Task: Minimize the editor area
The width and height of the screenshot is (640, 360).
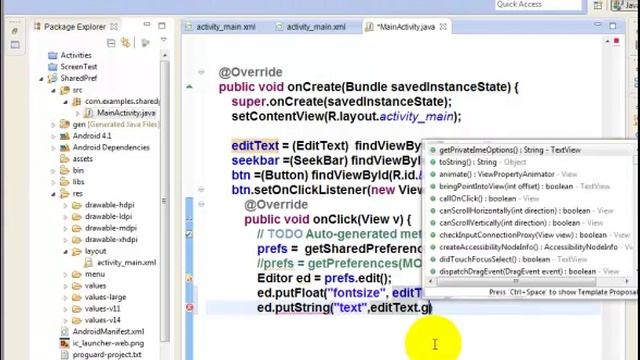Action: tap(598, 25)
